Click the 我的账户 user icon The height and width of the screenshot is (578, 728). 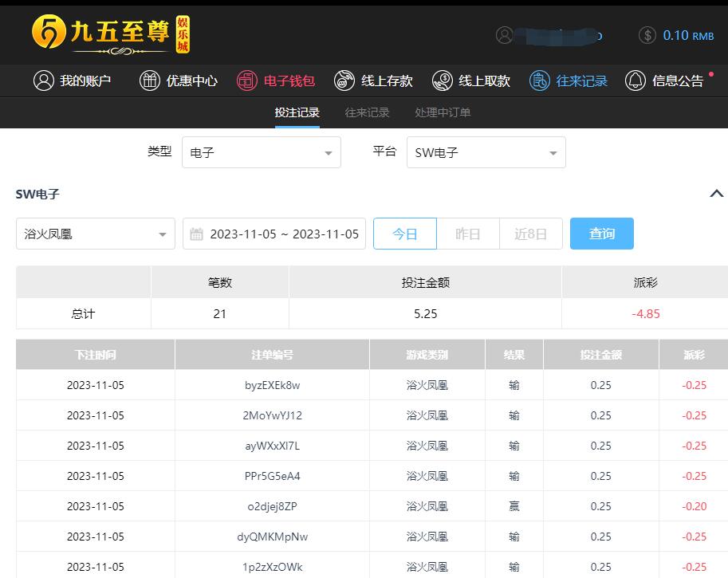pos(43,81)
